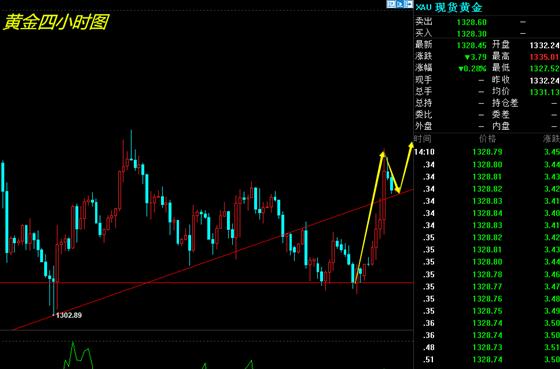
Task: Select the .48 tick row at 1328.73
Action: 487,347
